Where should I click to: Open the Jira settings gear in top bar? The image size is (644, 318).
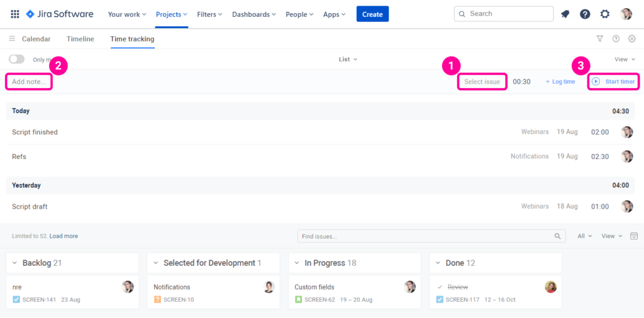tap(605, 14)
